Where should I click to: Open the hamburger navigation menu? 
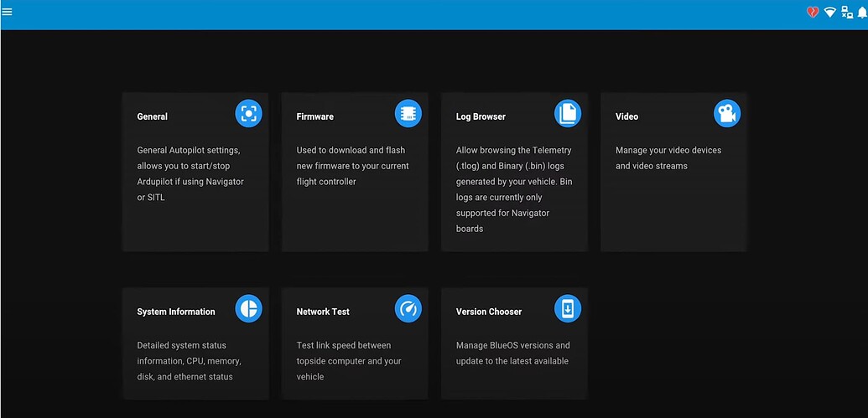pyautogui.click(x=8, y=12)
